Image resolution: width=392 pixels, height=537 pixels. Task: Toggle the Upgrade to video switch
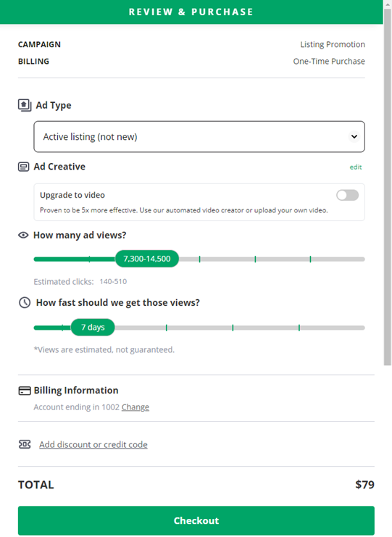coord(347,195)
